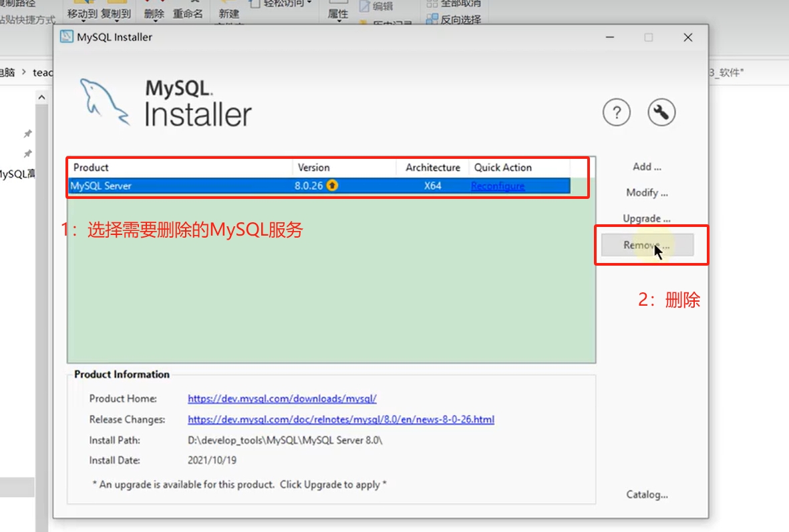
Task: Click 属性 in the File Explorer ribbon
Action: 338,14
